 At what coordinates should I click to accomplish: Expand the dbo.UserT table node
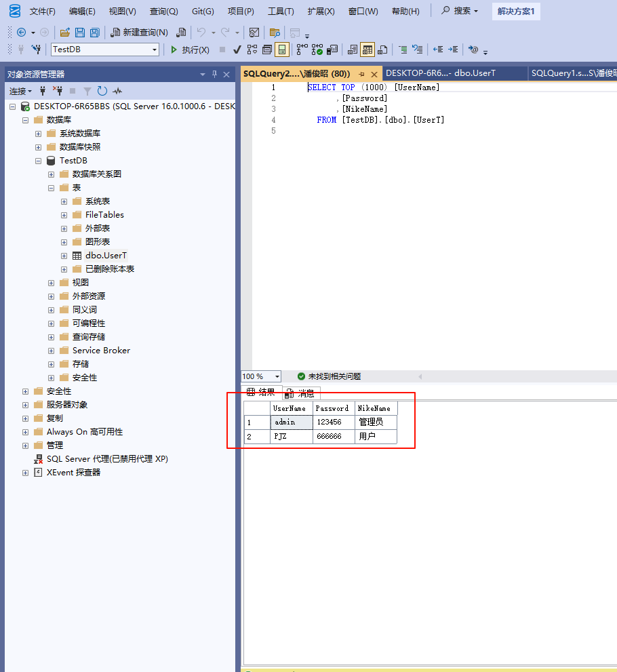(64, 256)
